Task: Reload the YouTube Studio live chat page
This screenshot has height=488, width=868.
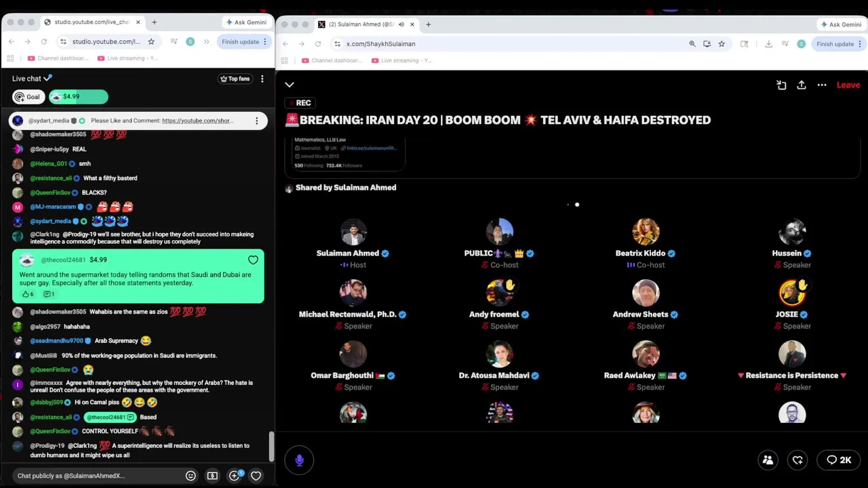Action: point(44,41)
